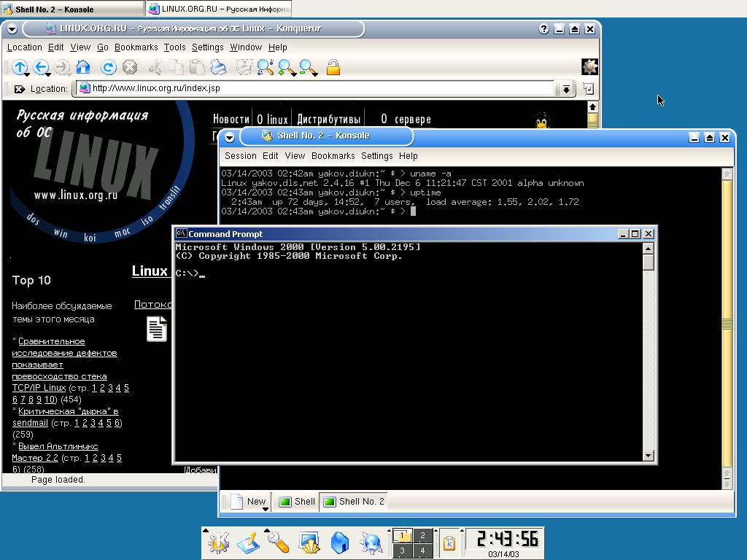Decrease font size with zoom-out magnifier
747x560 pixels.
[308, 67]
